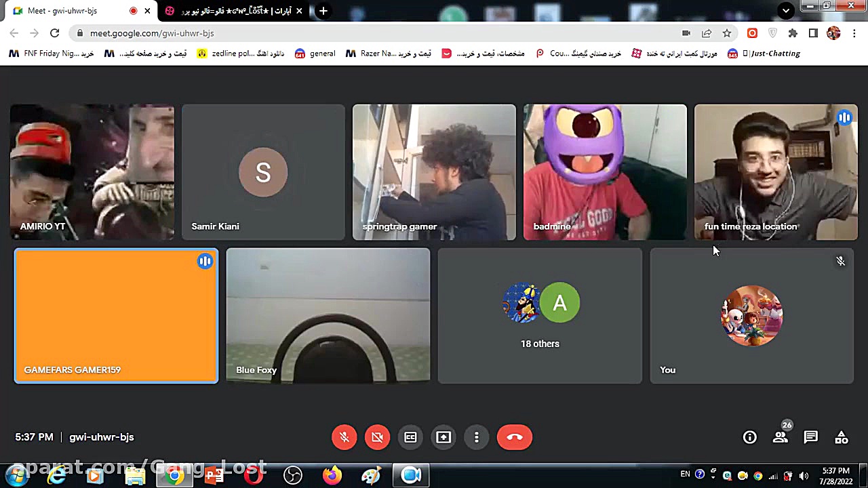Open a new Chrome tab

click(323, 11)
